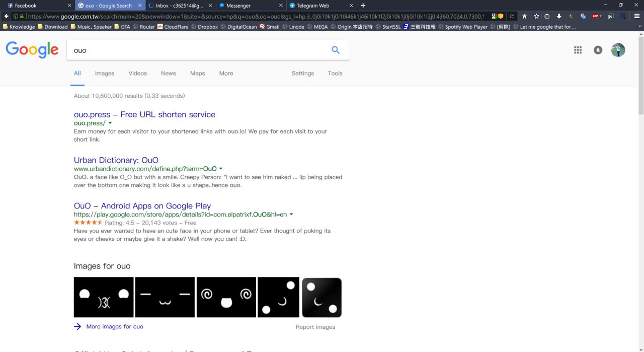Image resolution: width=644 pixels, height=352 pixels.
Task: Open Adblock Plus dropdown arrow
Action: (601, 16)
